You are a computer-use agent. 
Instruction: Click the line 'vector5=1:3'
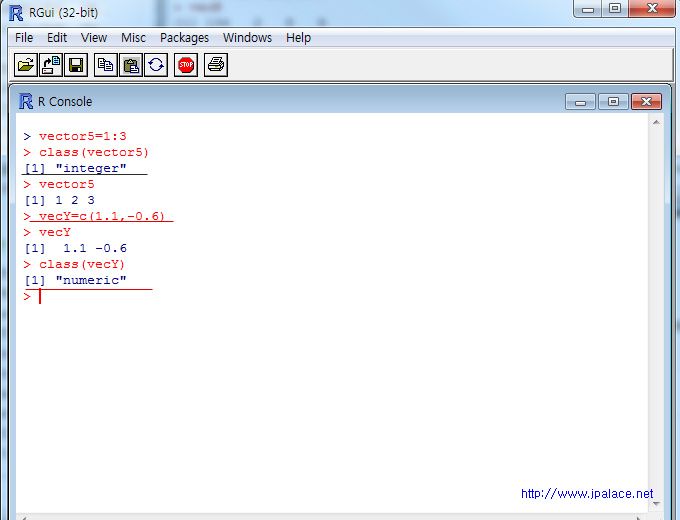[x=75, y=136]
